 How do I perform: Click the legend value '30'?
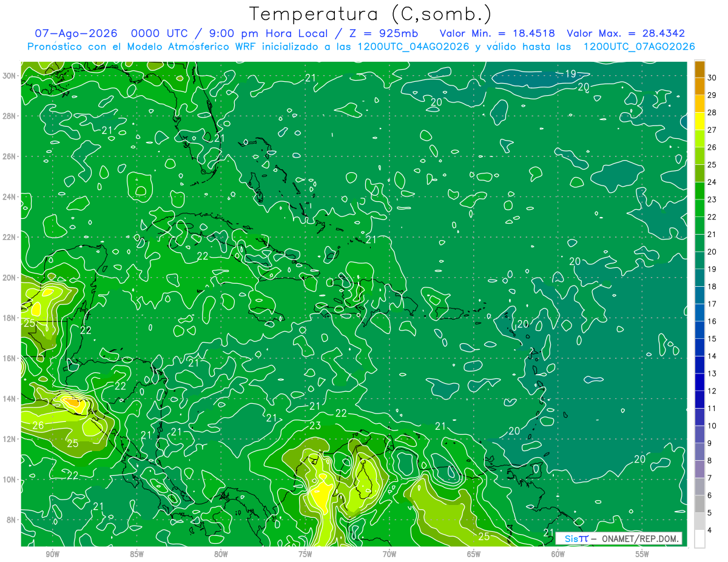coord(712,78)
